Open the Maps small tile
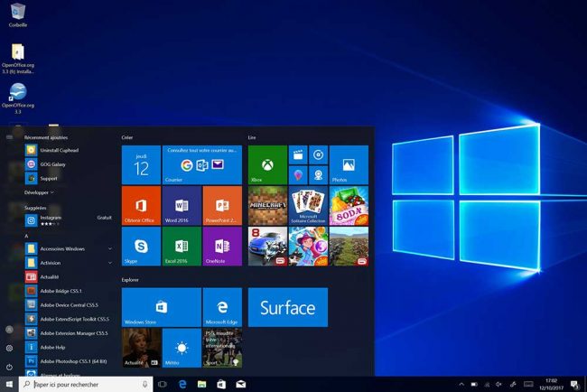The height and width of the screenshot is (392, 587). click(298, 175)
